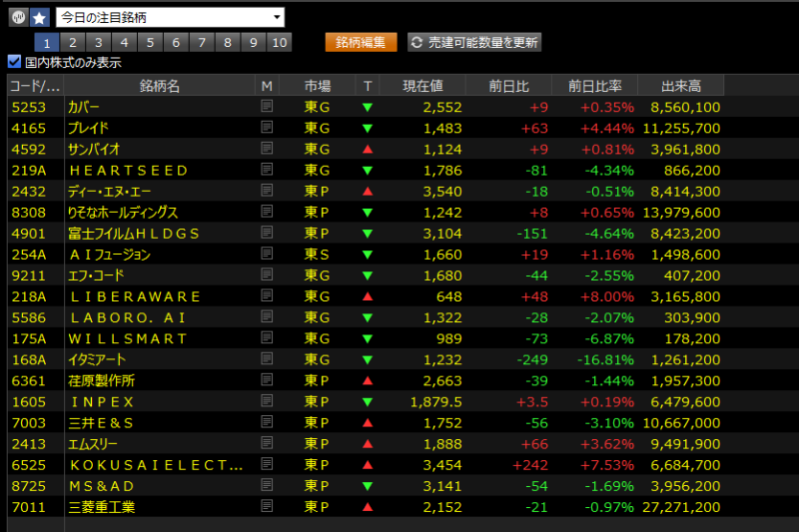Switch to list tab 6
799x532 pixels.
[x=177, y=42]
